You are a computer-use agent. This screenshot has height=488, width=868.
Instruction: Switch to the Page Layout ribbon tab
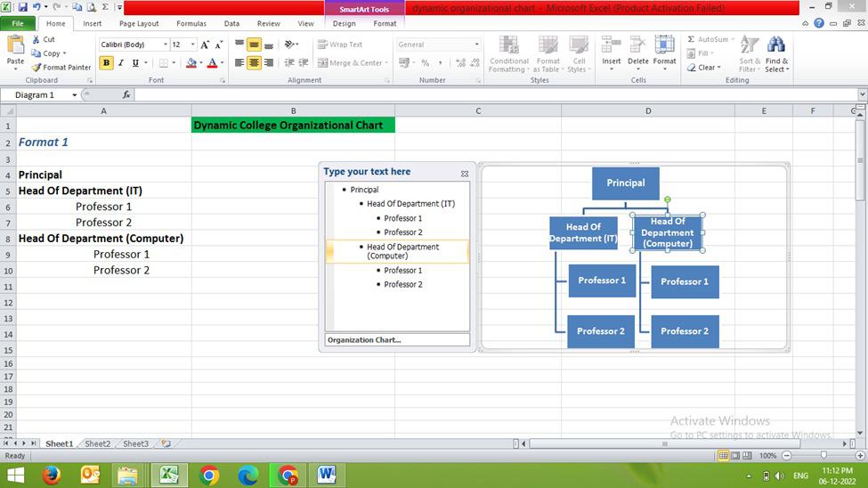coord(139,24)
